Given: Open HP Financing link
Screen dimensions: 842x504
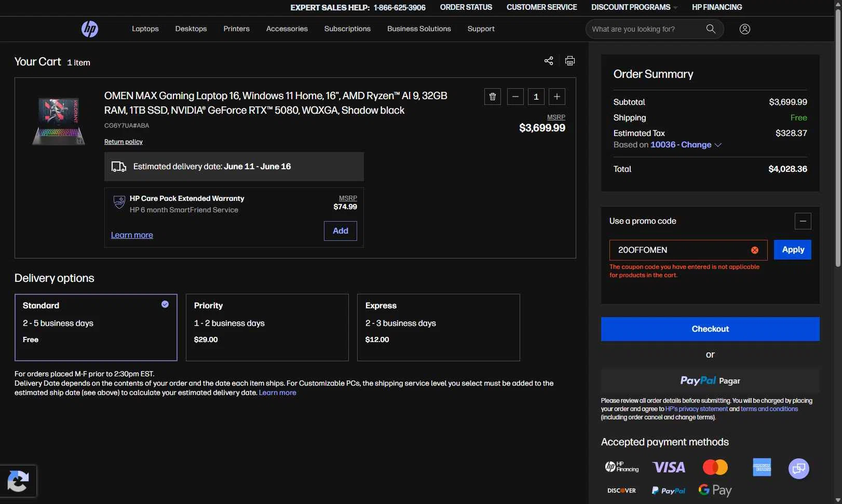Looking at the screenshot, I should (717, 7).
